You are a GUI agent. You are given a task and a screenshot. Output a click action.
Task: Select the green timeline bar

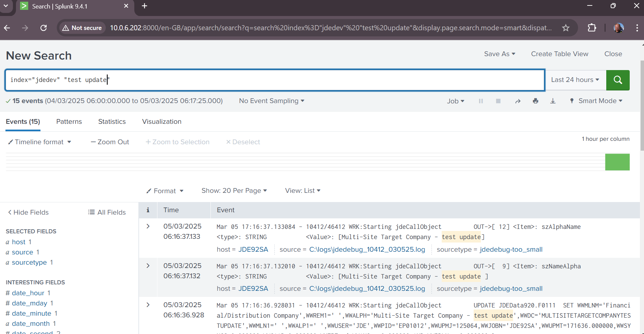tap(617, 162)
